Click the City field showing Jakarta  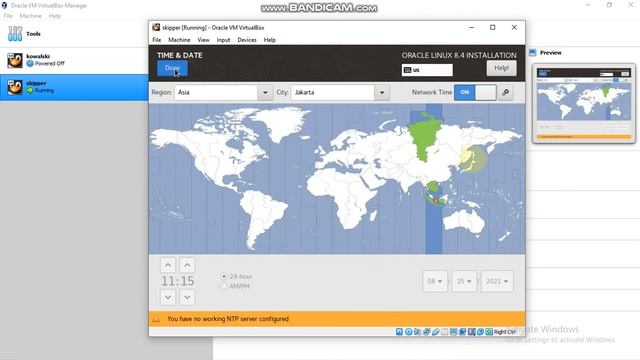pyautogui.click(x=333, y=93)
